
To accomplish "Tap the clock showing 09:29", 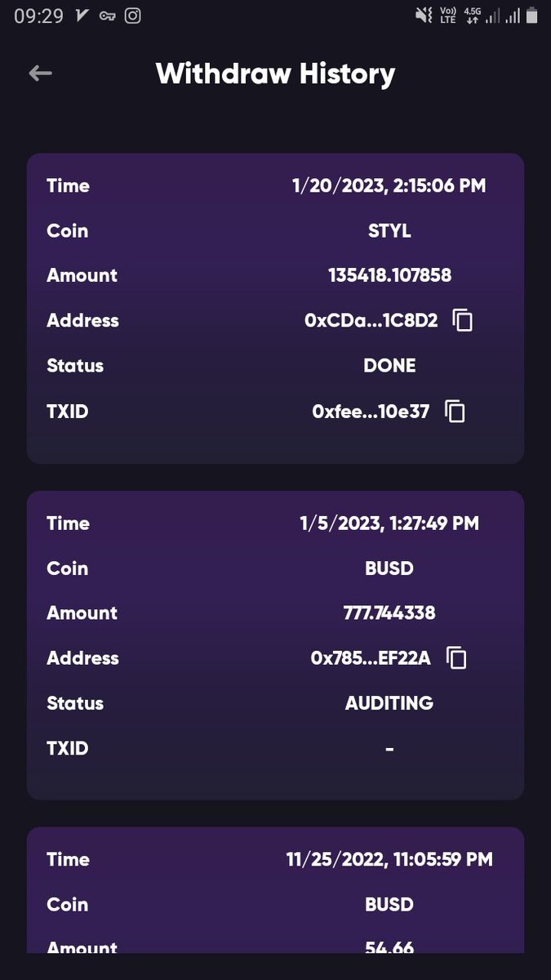I will click(x=38, y=16).
